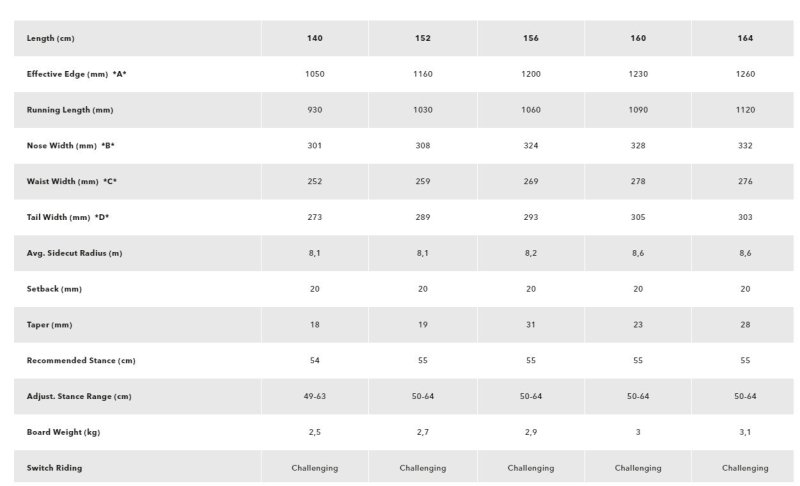The height and width of the screenshot is (486, 800).
Task: Select the 156 length column header
Action: click(x=530, y=38)
